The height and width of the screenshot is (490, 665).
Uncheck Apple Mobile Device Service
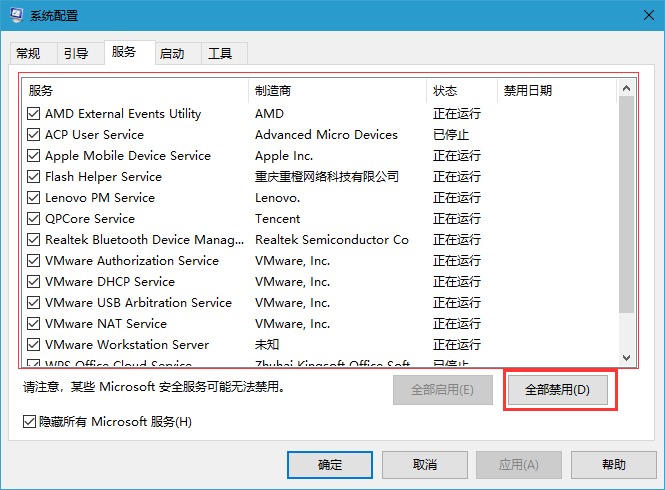[33, 156]
